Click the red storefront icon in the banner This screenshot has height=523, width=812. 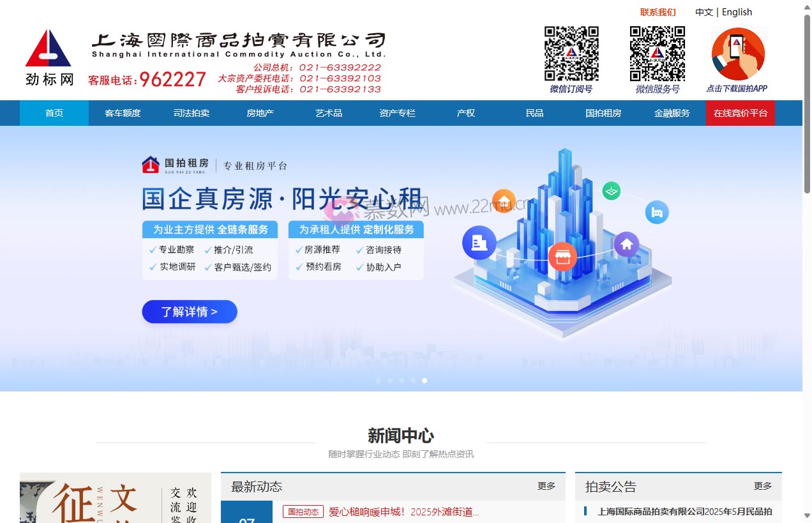click(562, 257)
